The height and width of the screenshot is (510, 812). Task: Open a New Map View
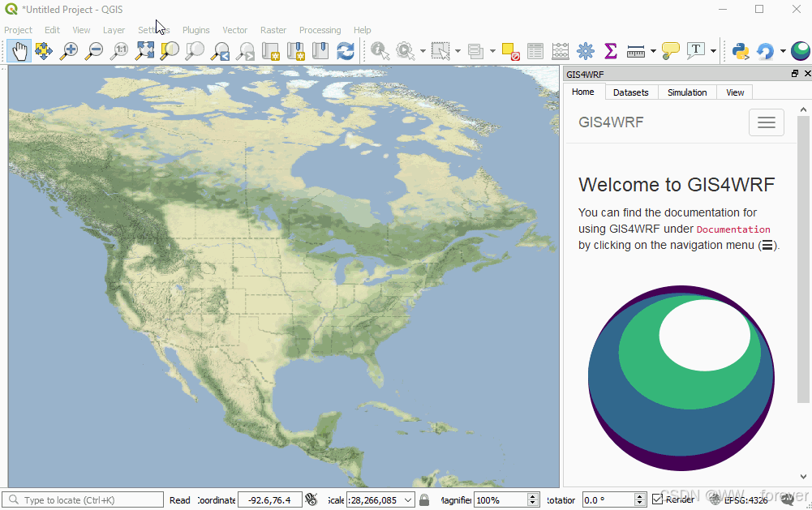270,51
